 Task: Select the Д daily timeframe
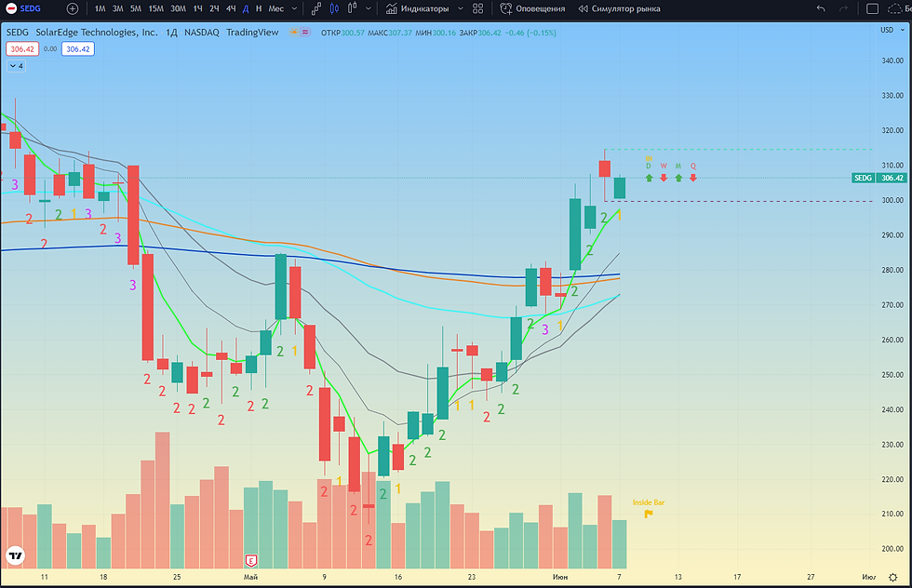[246, 8]
